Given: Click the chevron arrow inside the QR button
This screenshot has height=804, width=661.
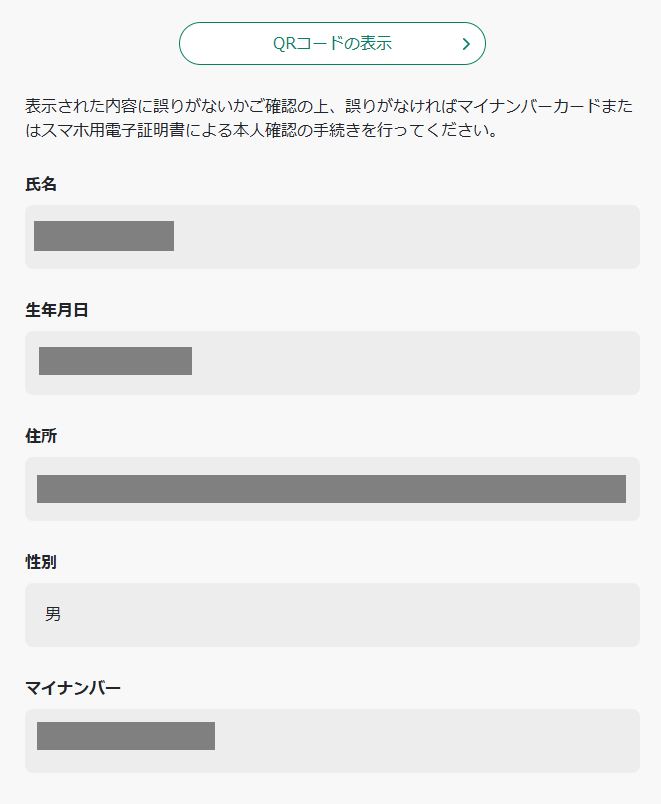Looking at the screenshot, I should [x=464, y=43].
